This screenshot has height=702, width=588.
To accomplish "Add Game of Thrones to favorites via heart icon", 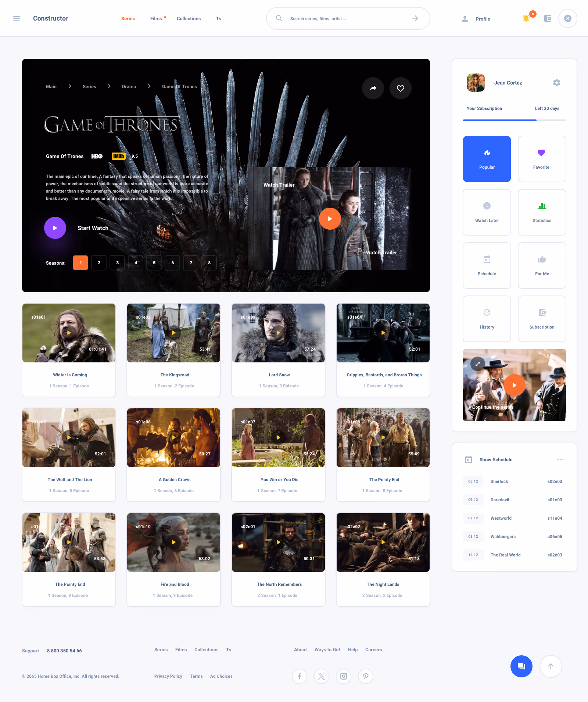I will click(401, 88).
